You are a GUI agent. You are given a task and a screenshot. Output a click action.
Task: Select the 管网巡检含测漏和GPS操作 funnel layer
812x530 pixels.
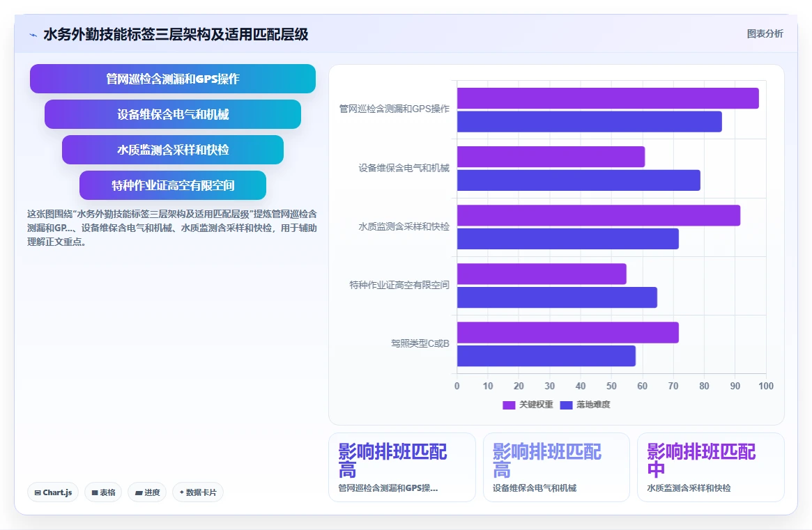click(172, 79)
